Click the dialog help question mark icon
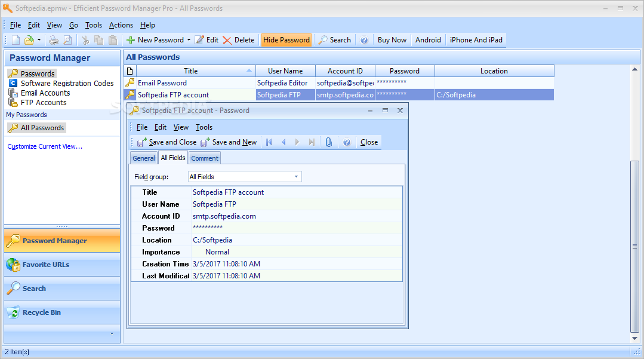Viewport: 644px width, 359px height. coord(347,142)
